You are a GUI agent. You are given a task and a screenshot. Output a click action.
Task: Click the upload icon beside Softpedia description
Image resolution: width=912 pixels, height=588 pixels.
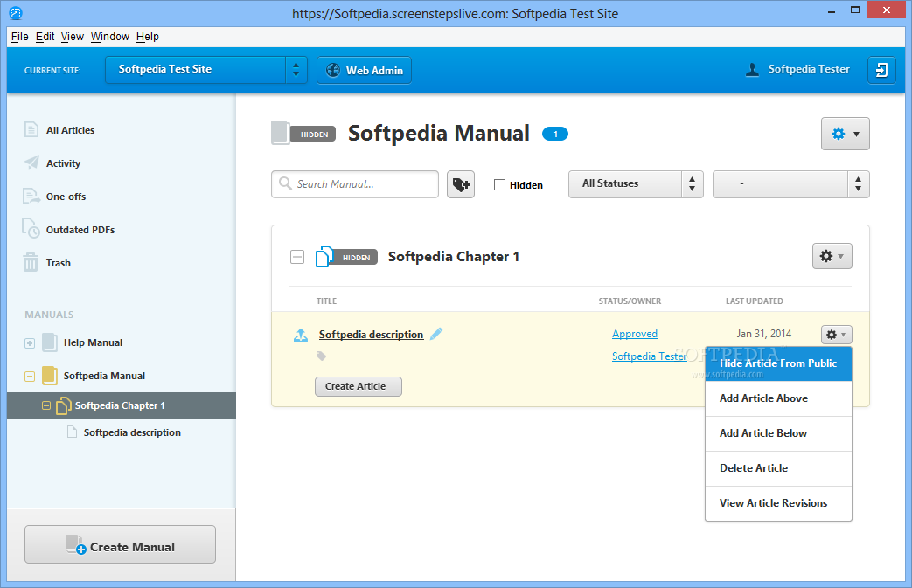(x=301, y=336)
